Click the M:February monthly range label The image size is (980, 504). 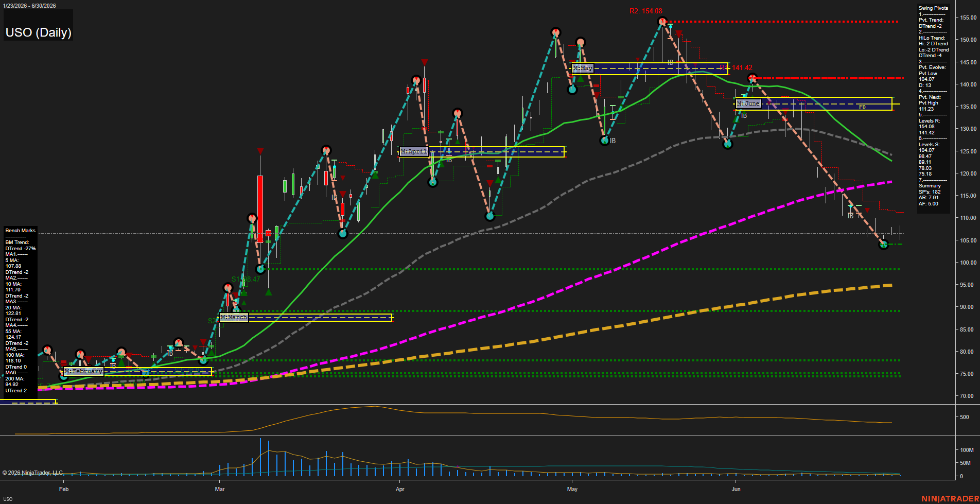coord(83,371)
